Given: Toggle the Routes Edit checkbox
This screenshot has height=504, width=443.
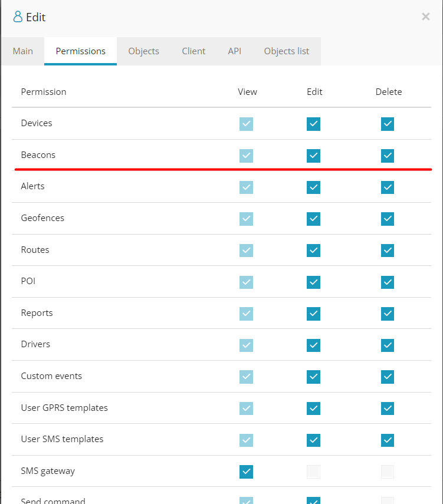Looking at the screenshot, I should (x=313, y=251).
